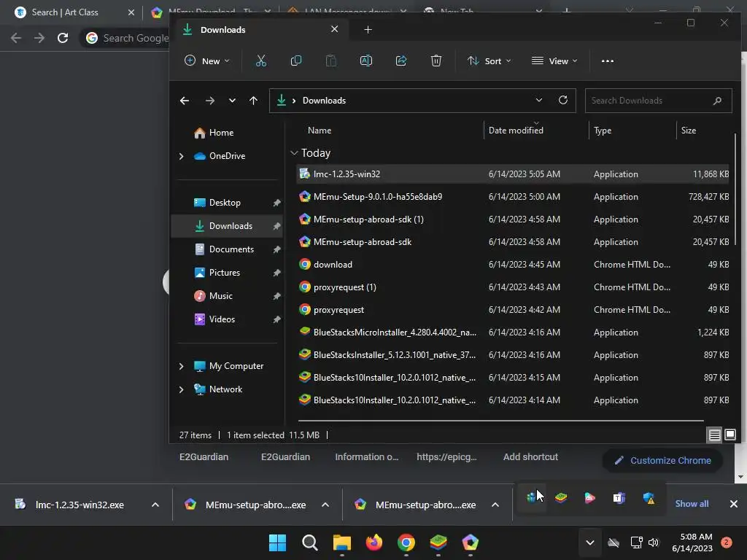Open Chrome from taskbar
Image resolution: width=747 pixels, height=560 pixels.
pos(406,542)
